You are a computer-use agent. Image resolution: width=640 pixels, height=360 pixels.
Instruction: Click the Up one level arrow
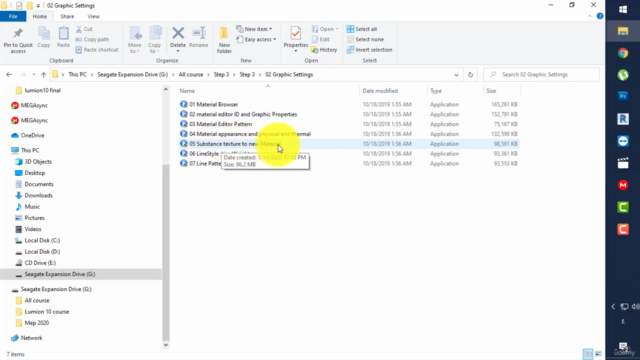(43, 75)
